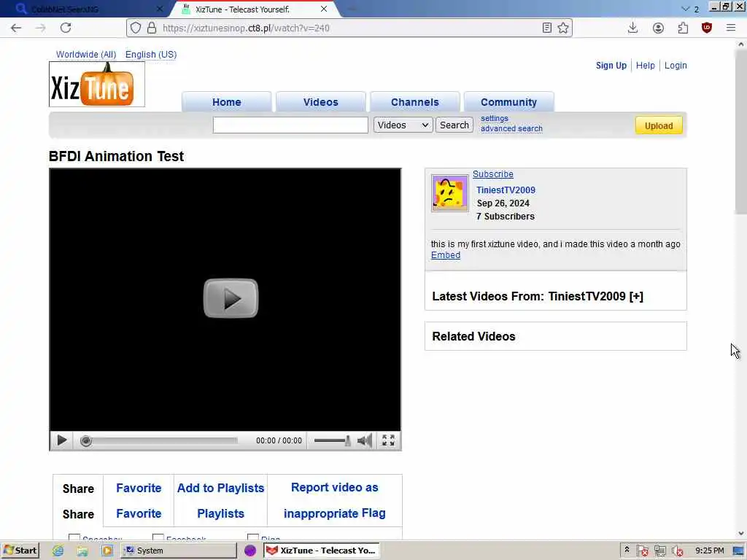Switch to the CollabNet SearXNG browser tab

(x=88, y=9)
